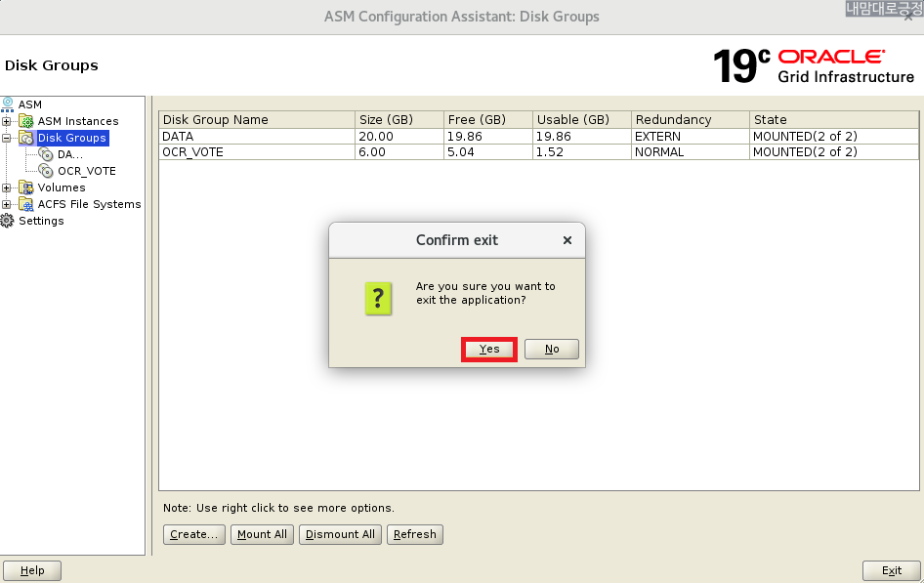Click the Exit button
924x583 pixels.
tap(891, 570)
